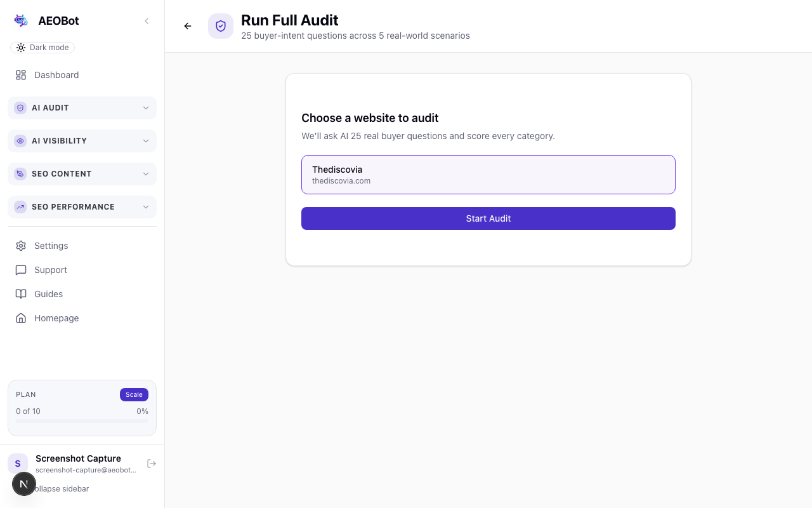Open the Settings menu item
Viewport: 812px width, 508px height.
[x=82, y=246]
